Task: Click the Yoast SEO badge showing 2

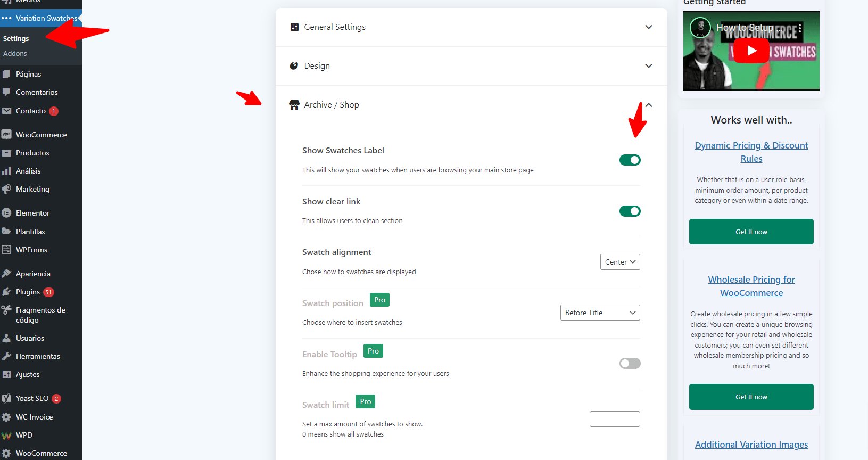Action: point(56,399)
